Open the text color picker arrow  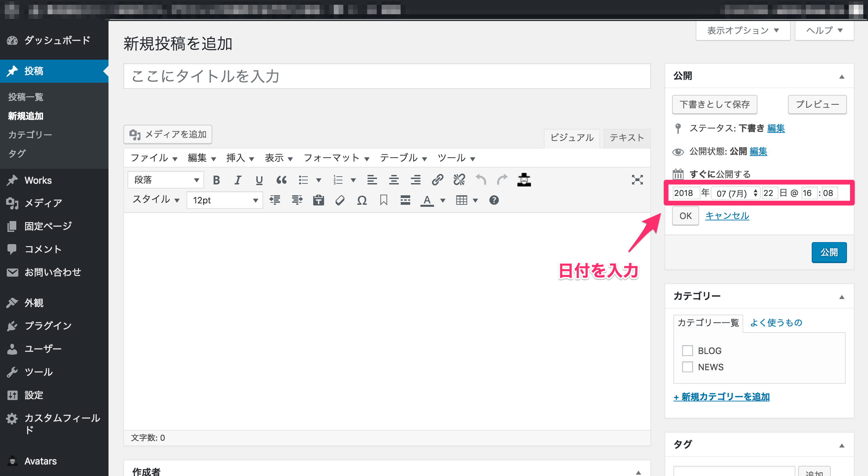(442, 200)
